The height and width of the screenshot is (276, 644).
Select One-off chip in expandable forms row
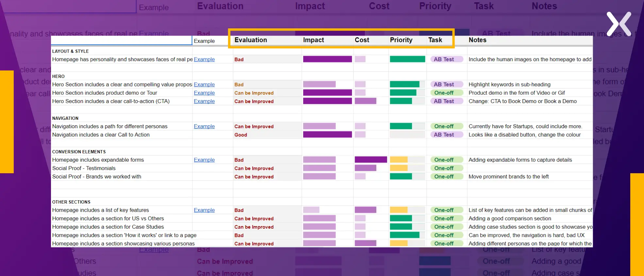point(446,160)
